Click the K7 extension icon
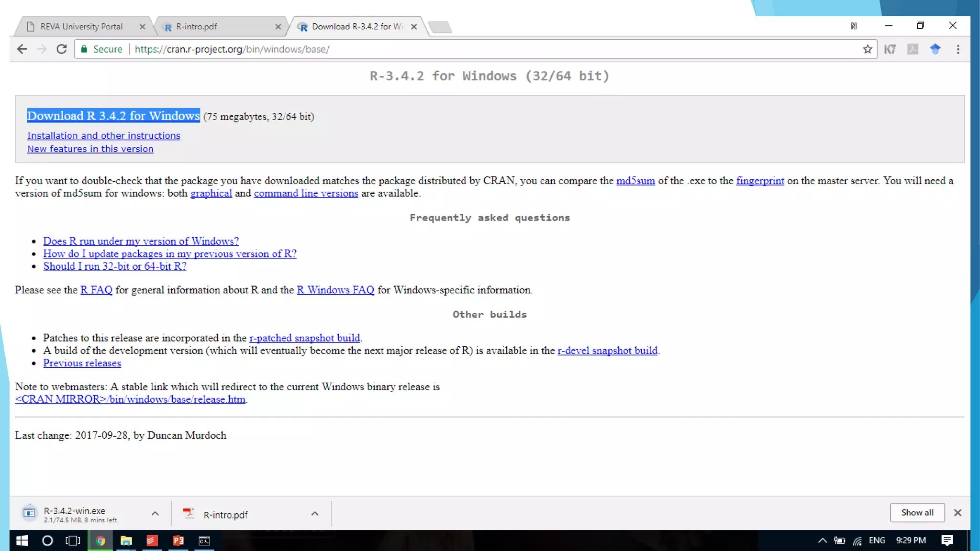The image size is (980, 551). (x=890, y=49)
